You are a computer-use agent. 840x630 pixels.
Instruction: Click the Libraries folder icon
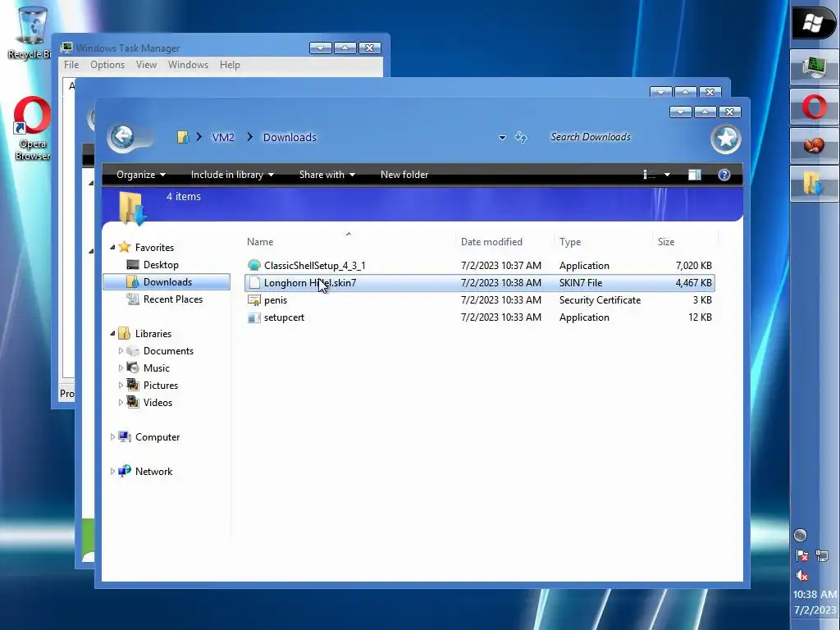[x=125, y=333]
